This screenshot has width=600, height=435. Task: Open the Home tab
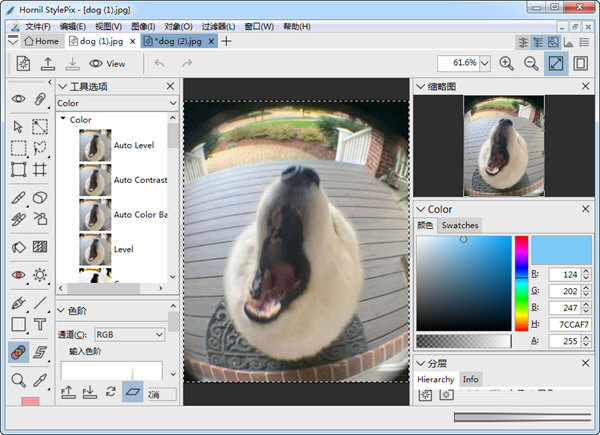(x=41, y=41)
